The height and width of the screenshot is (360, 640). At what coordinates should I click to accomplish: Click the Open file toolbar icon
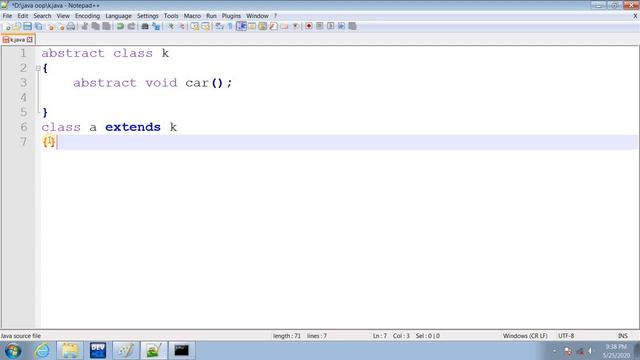(x=17, y=27)
